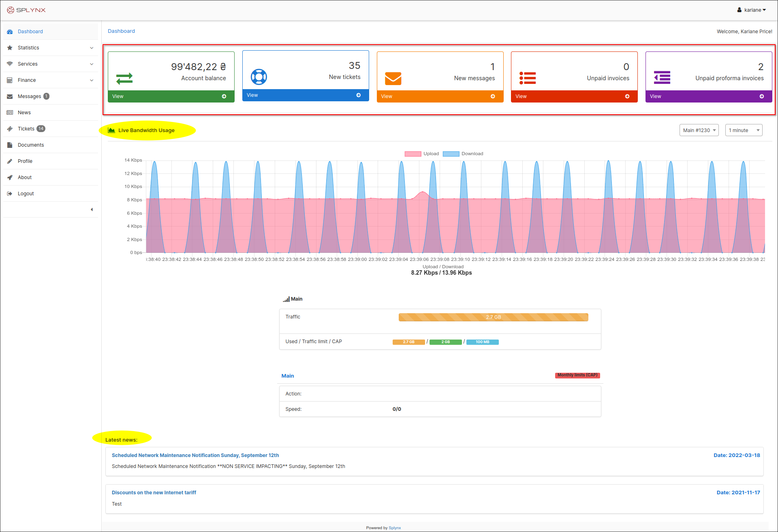Click the Monthly limits (CAP) badge
The height and width of the screenshot is (532, 778).
(577, 375)
